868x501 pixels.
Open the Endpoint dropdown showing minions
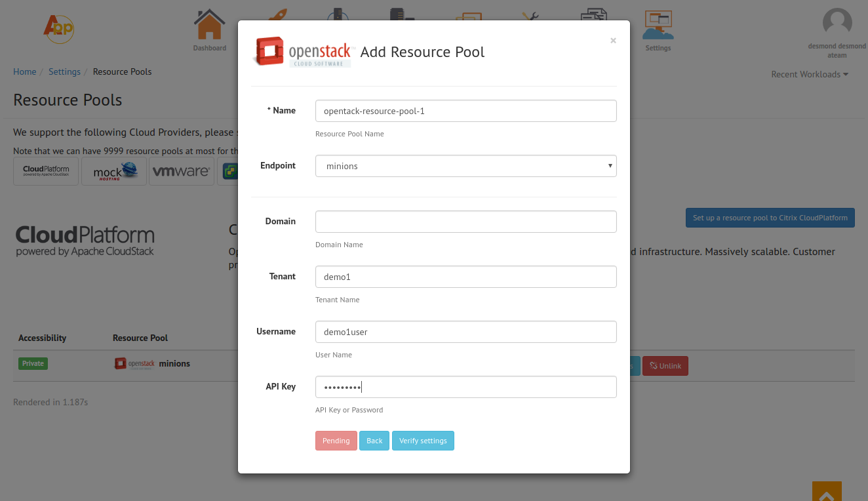pos(466,166)
